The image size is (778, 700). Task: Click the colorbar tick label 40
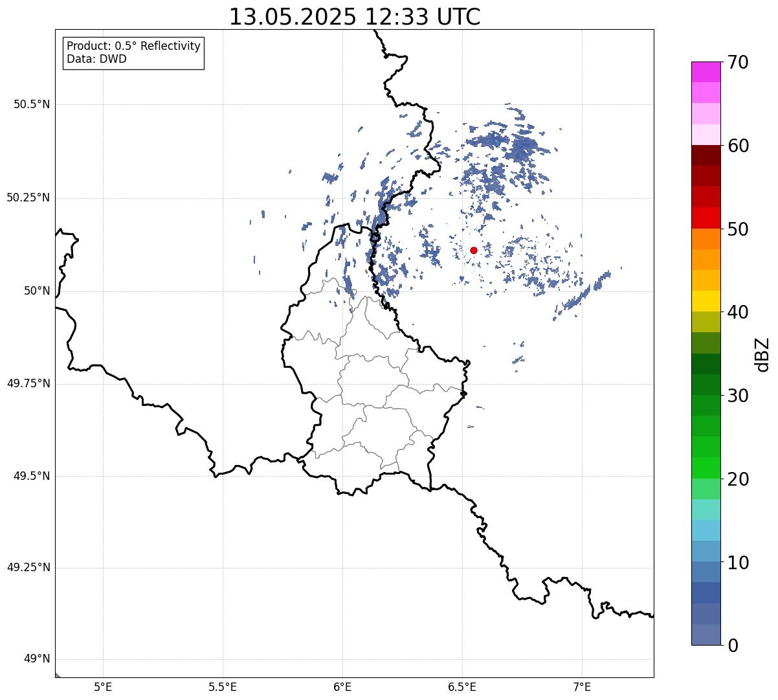[x=738, y=312]
